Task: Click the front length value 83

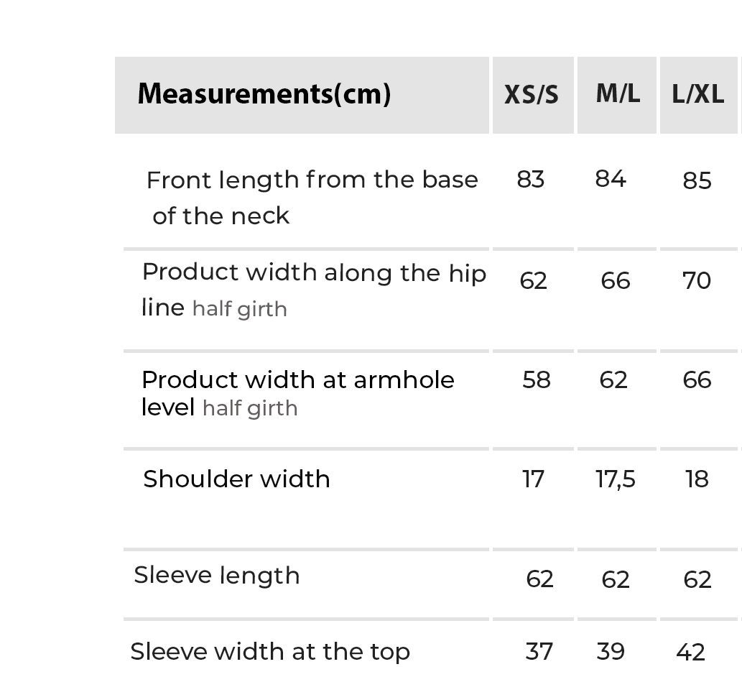Action: pos(531,180)
